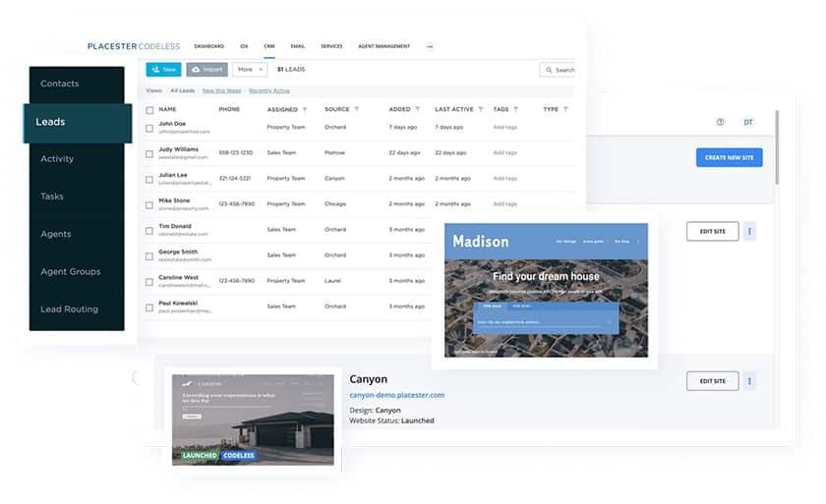826x504 pixels.
Task: Open the three-dot menu next to Canyon Edit Site
Action: [x=749, y=381]
